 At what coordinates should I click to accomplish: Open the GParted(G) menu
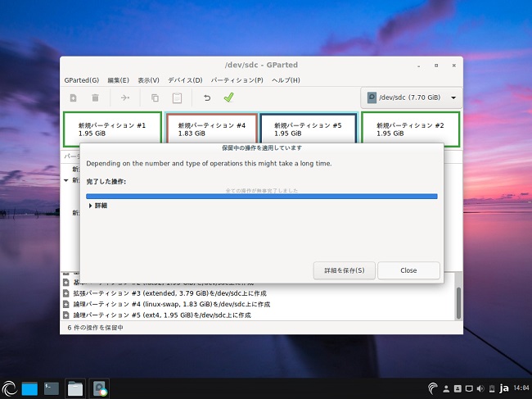(81, 80)
